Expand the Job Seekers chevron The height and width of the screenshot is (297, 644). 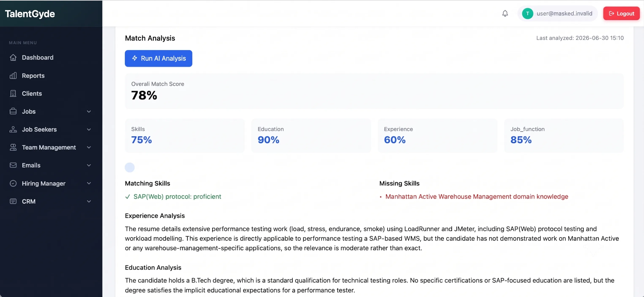pos(89,129)
